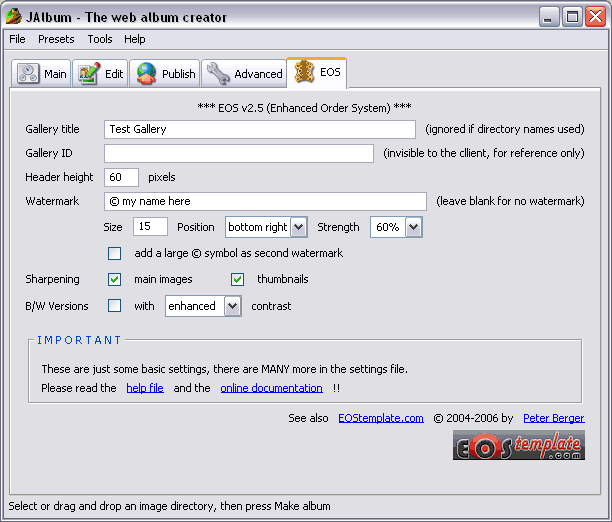Open the Tools menu
This screenshot has width=612, height=522.
pos(100,39)
